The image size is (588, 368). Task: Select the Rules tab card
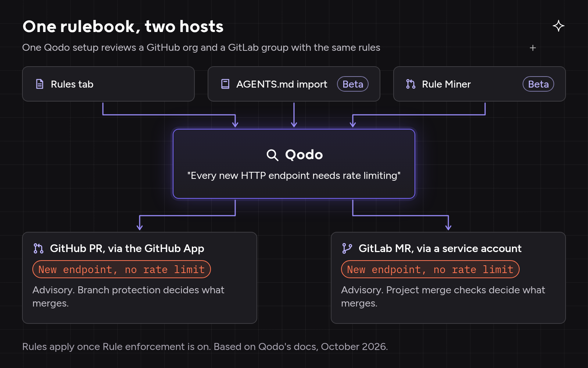click(108, 84)
